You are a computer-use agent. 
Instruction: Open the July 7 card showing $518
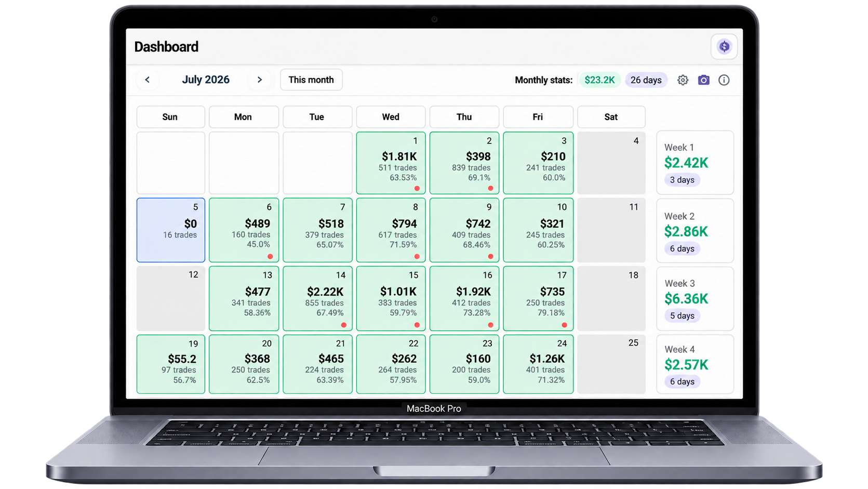tap(317, 230)
